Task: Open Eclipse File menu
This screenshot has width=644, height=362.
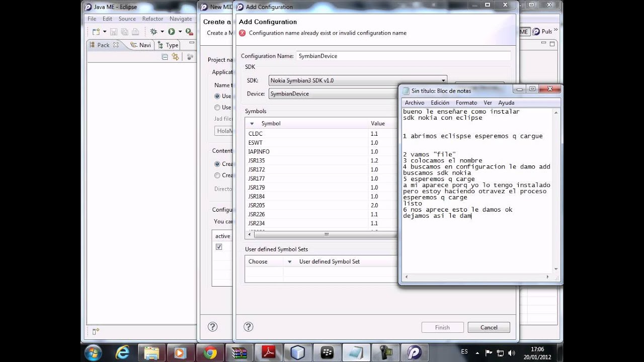Action: [x=92, y=19]
